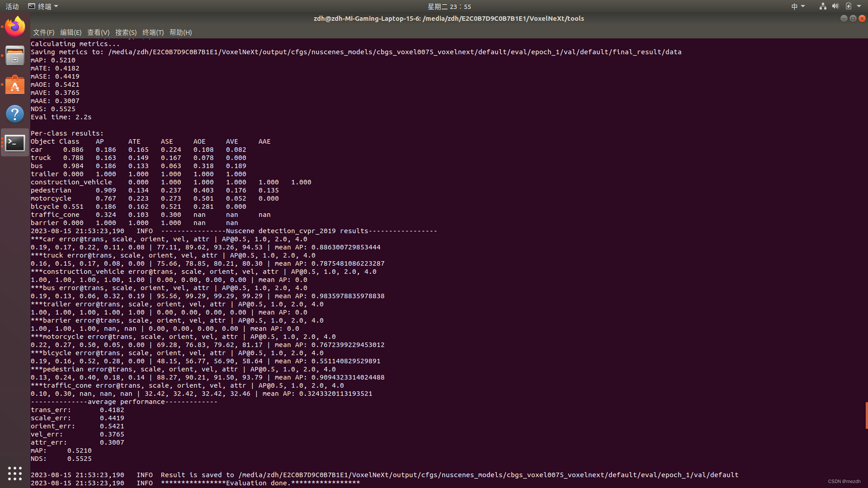
Task: Minimize the terminal window
Action: click(x=844, y=19)
